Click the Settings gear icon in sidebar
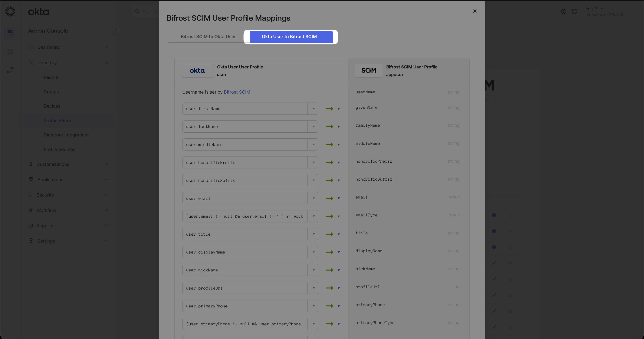The image size is (644, 339). click(31, 241)
